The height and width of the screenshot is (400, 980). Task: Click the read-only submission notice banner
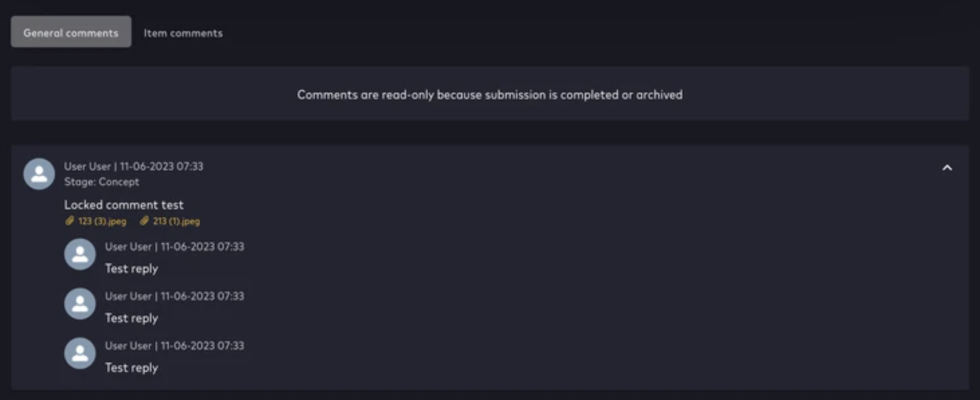[489, 94]
